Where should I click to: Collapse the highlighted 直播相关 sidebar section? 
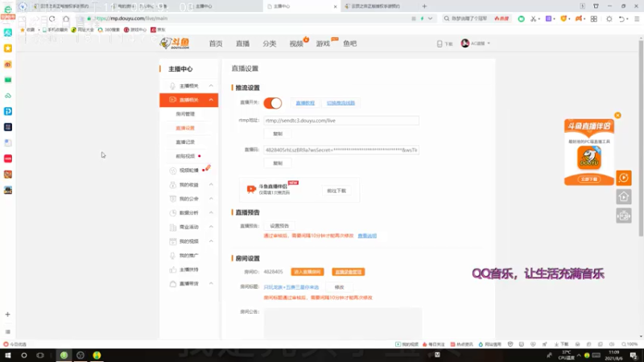tap(211, 100)
